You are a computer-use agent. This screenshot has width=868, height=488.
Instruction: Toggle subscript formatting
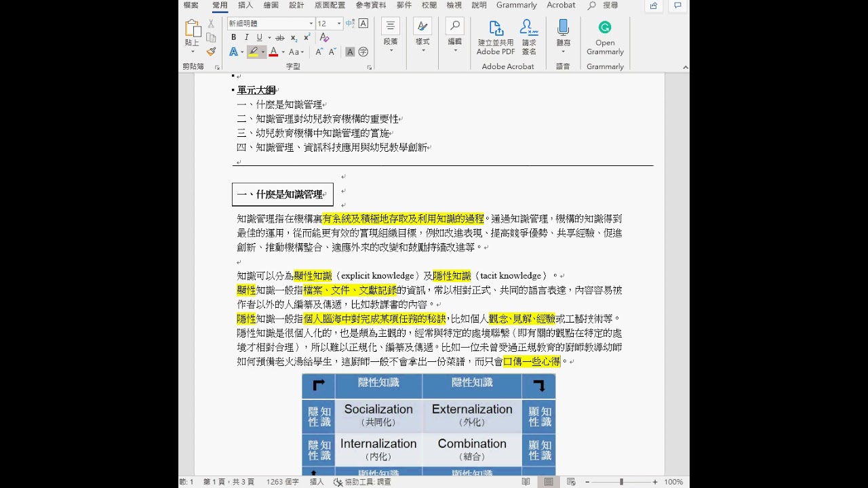tap(294, 37)
